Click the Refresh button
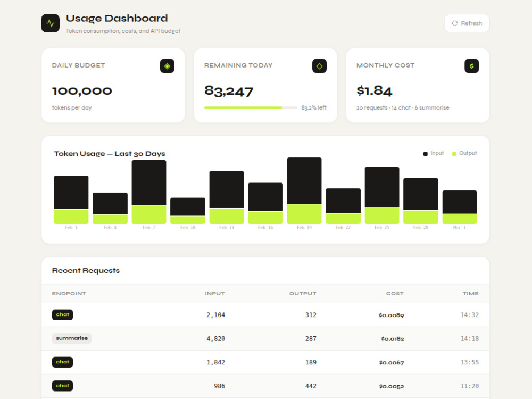 point(467,23)
